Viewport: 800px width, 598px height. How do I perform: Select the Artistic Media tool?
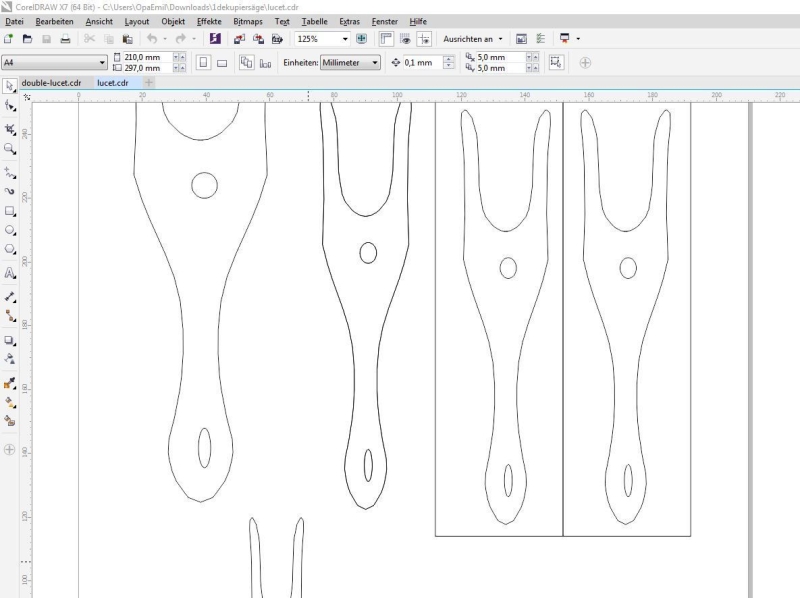10,191
